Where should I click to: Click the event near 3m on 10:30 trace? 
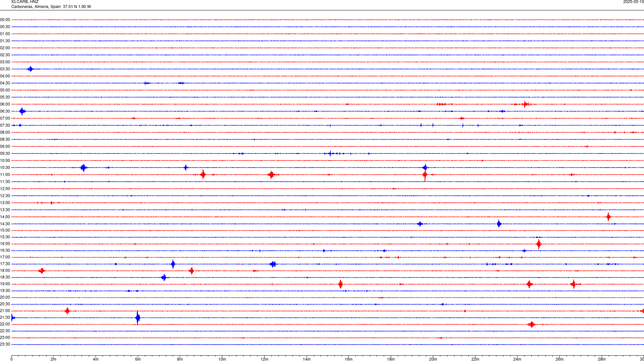click(x=84, y=168)
